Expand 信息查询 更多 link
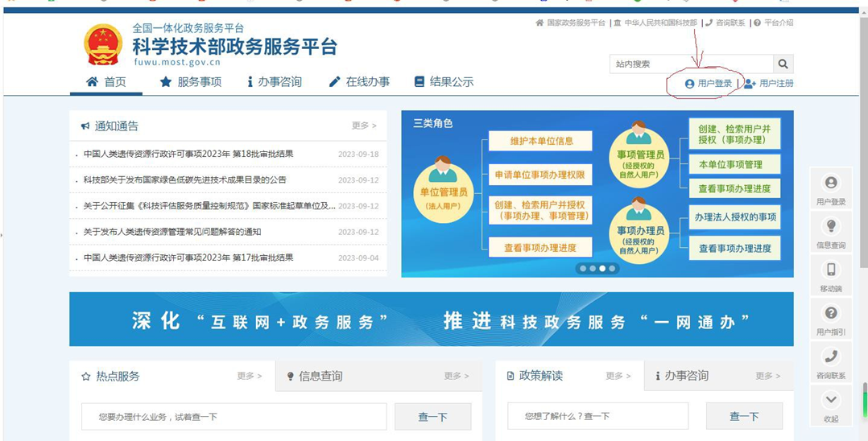Image resolution: width=868 pixels, height=441 pixels. [456, 376]
